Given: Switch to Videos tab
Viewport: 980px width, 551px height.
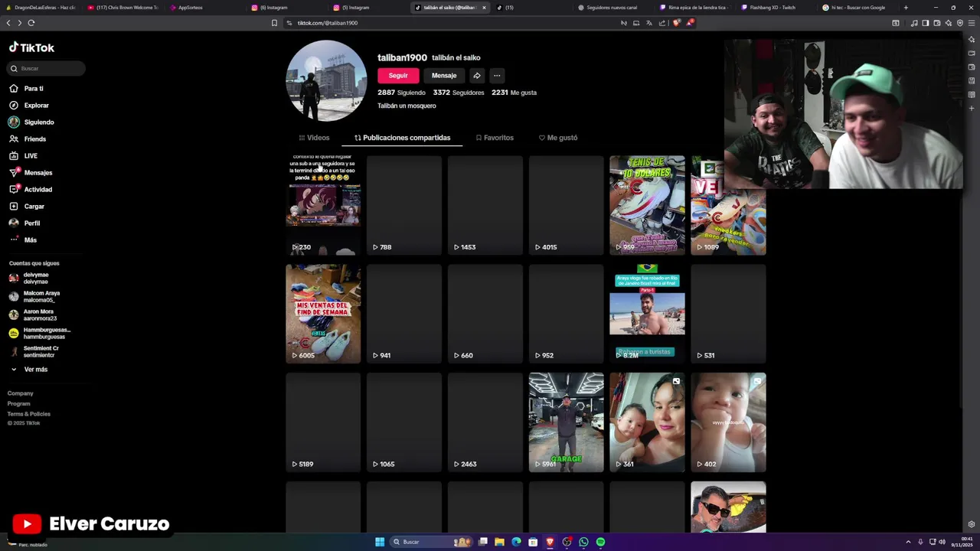Looking at the screenshot, I should pos(314,138).
